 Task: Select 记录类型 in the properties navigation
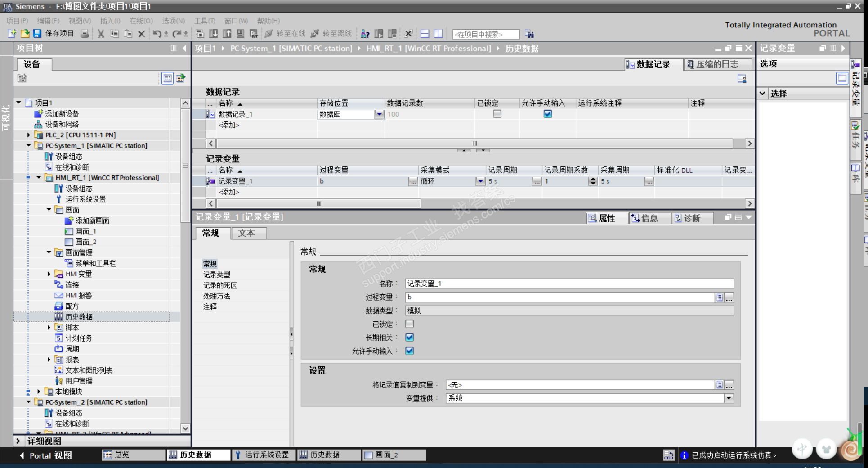coord(217,274)
